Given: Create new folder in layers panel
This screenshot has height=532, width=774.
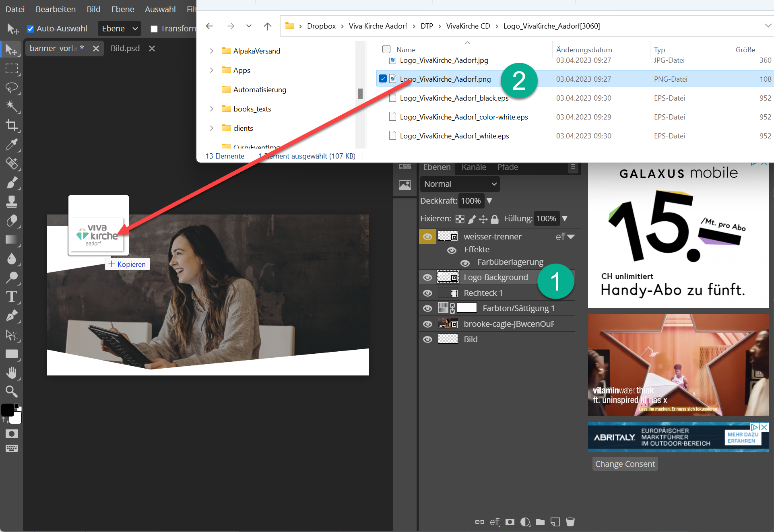Looking at the screenshot, I should pos(540,522).
